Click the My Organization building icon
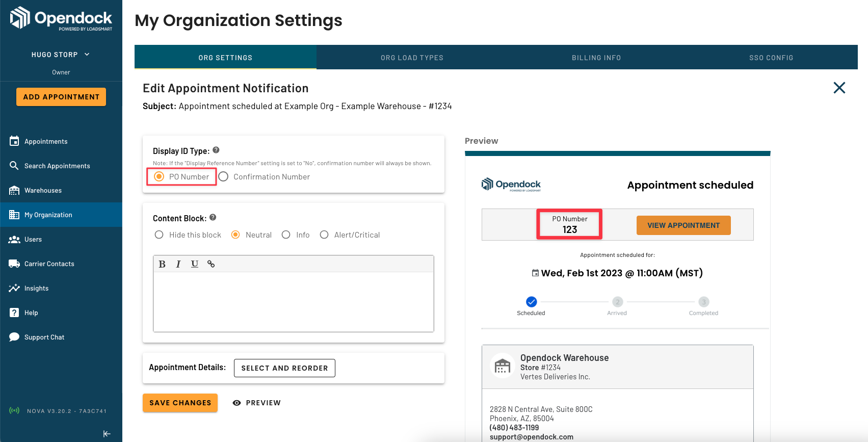Viewport: 868px width, 442px height. (14, 215)
